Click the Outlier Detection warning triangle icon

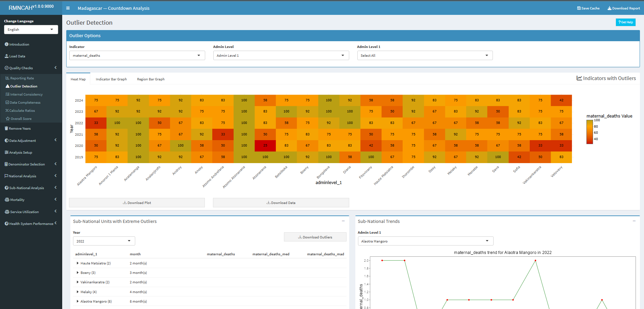point(7,86)
